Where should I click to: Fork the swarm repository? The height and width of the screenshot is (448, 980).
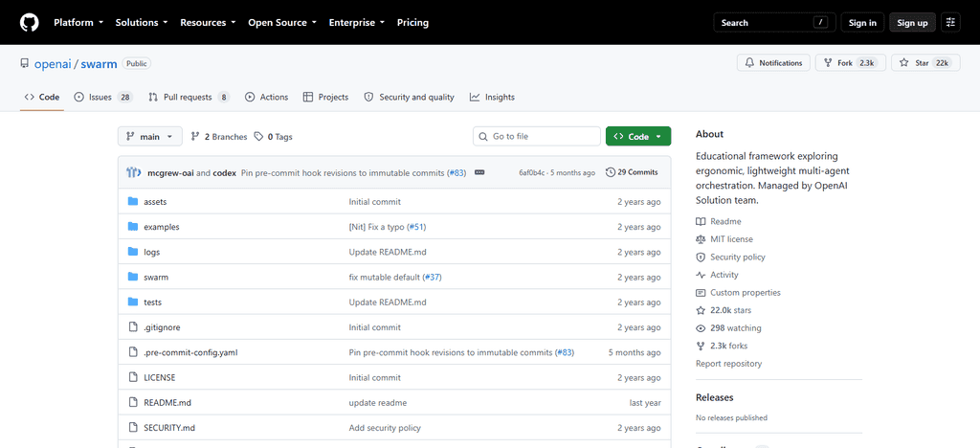[x=850, y=63]
